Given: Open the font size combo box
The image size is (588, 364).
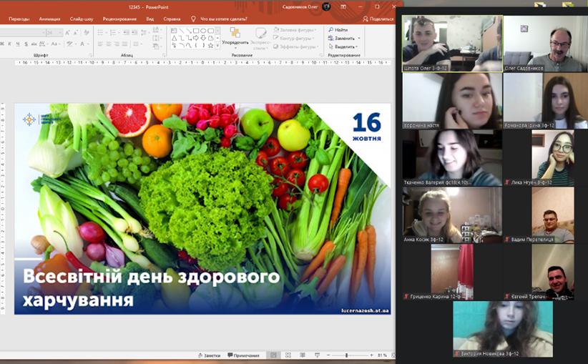Looking at the screenshot, I should pos(54,33).
